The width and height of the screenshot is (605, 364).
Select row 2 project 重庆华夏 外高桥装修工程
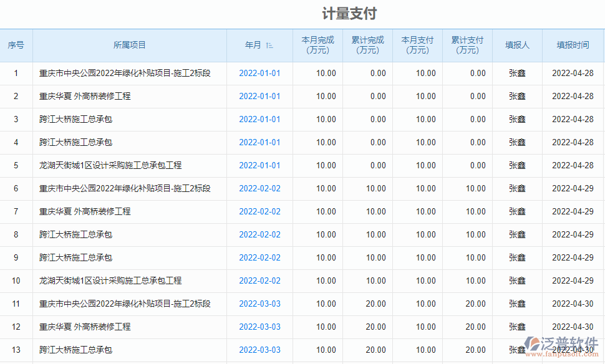[x=85, y=97]
